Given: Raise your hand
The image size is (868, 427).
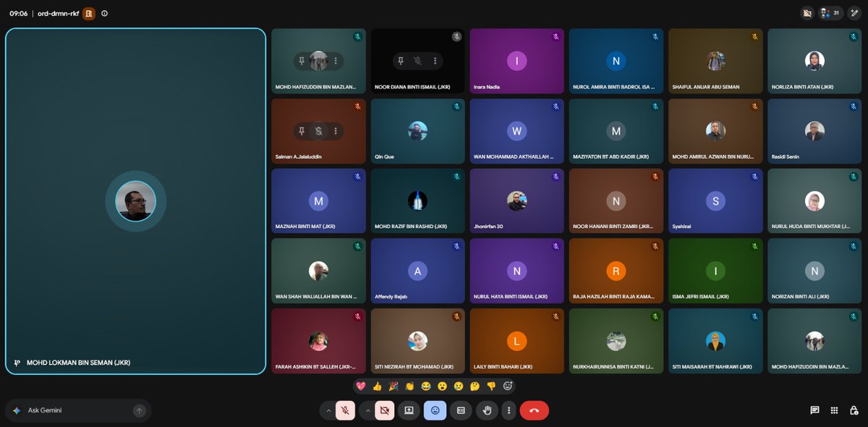Looking at the screenshot, I should (x=487, y=410).
